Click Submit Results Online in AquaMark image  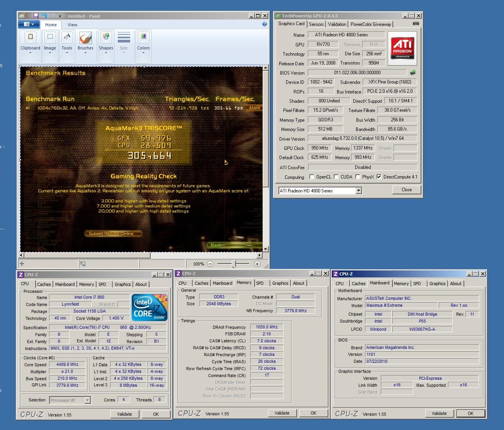pos(113,233)
